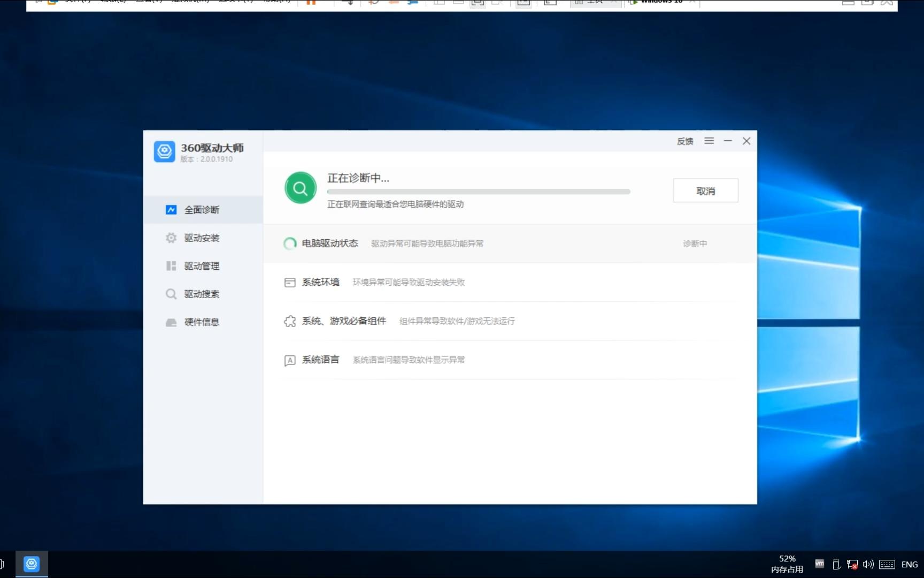Click the 52% 内存占用 memory indicator

point(787,564)
